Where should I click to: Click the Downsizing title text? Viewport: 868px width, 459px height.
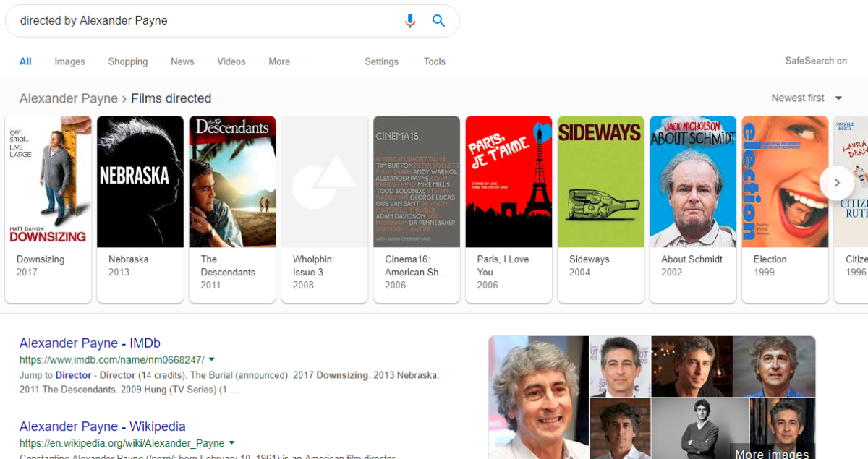pyautogui.click(x=41, y=259)
